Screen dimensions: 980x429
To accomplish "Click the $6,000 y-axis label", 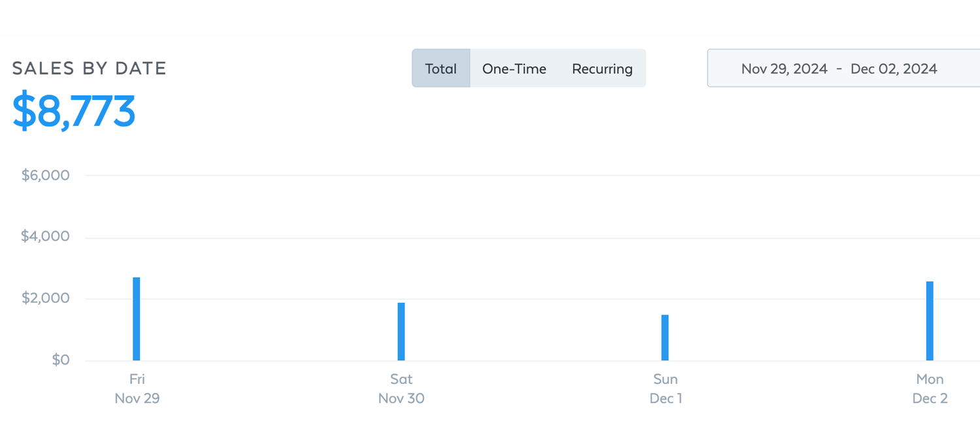I will (45, 176).
